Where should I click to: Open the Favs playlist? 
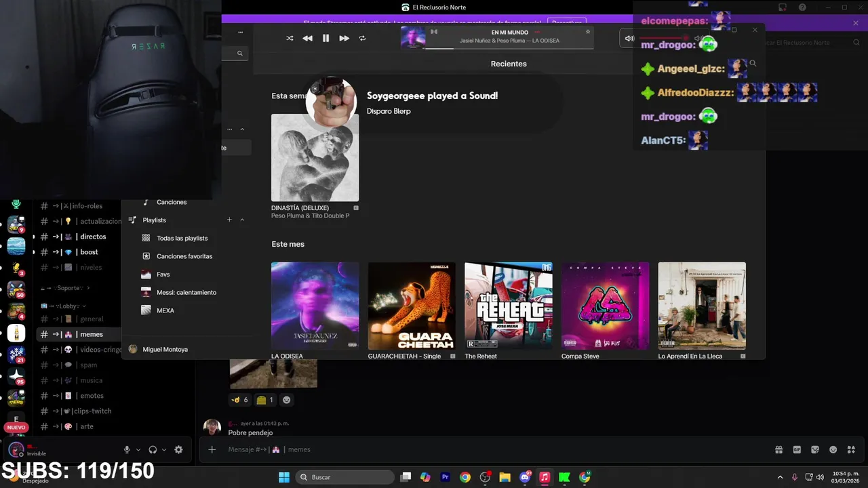click(163, 274)
